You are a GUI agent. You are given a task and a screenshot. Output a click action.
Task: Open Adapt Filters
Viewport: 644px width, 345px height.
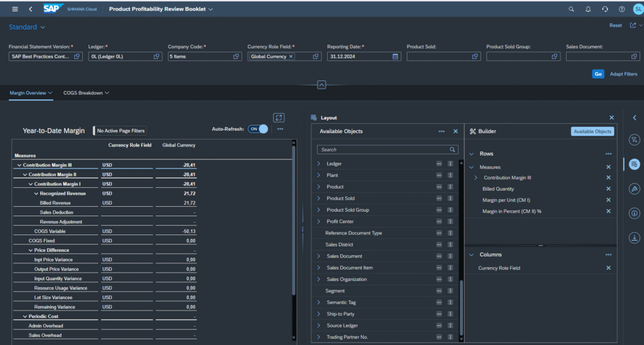pos(623,74)
